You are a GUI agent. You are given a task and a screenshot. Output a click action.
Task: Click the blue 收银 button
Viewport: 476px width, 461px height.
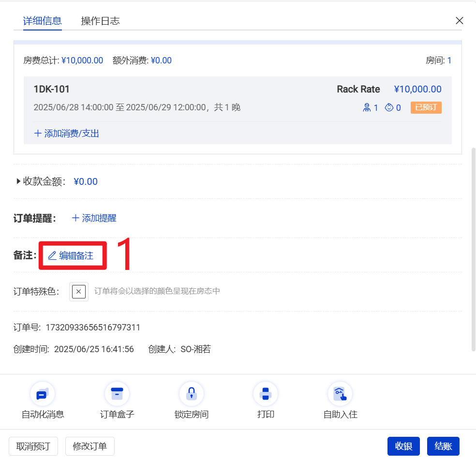(403, 446)
